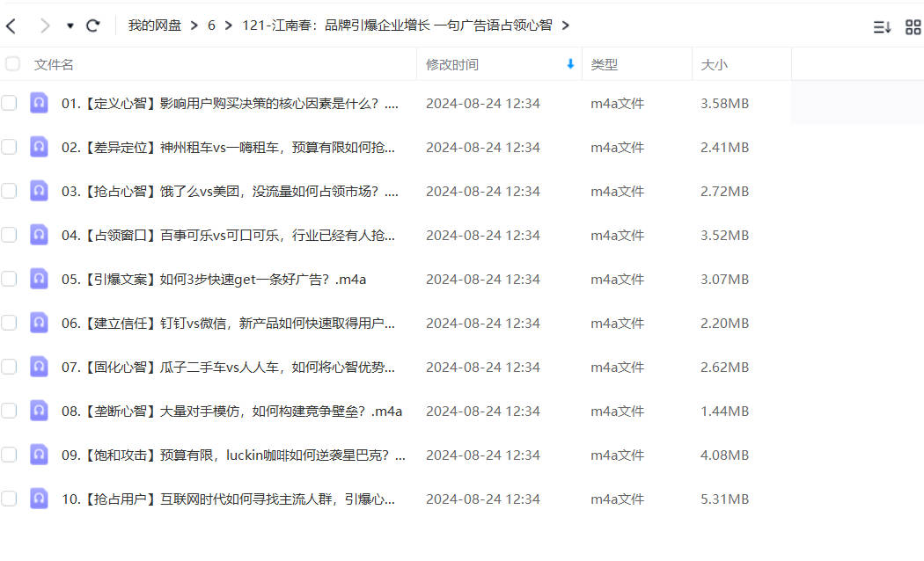Open folder 6 in the breadcrumb

211,25
